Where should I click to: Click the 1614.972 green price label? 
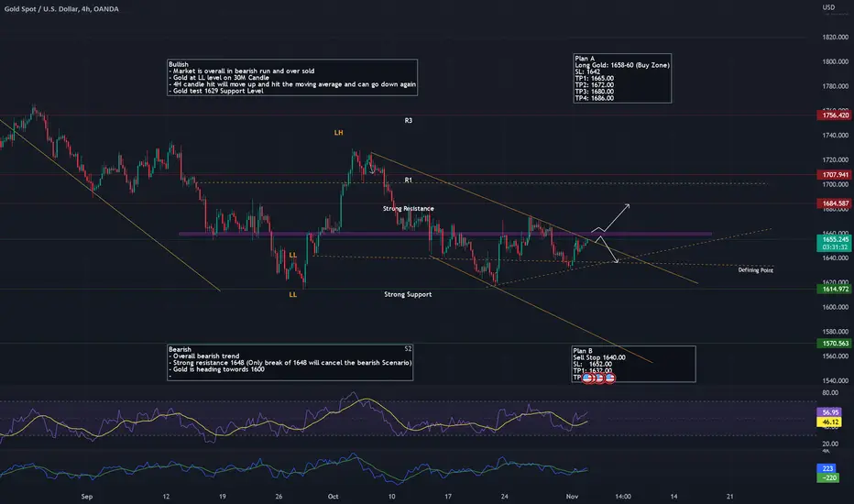pyautogui.click(x=836, y=289)
